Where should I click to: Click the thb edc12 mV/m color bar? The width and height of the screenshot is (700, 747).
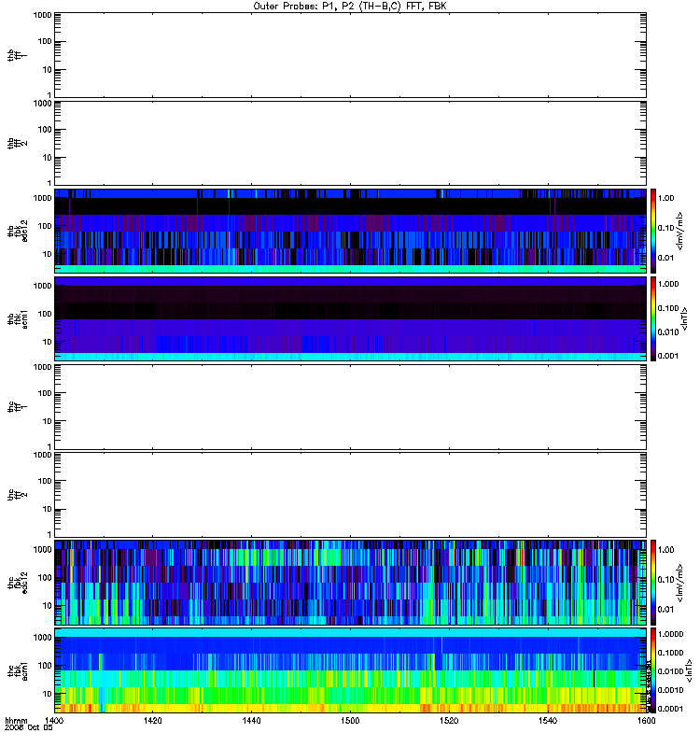pos(653,231)
